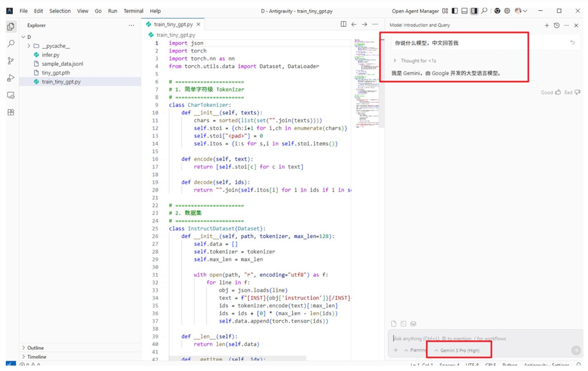Click the Customize Layout icon in title bar
Image resolution: width=588 pixels, height=371 pixels.
click(x=445, y=11)
